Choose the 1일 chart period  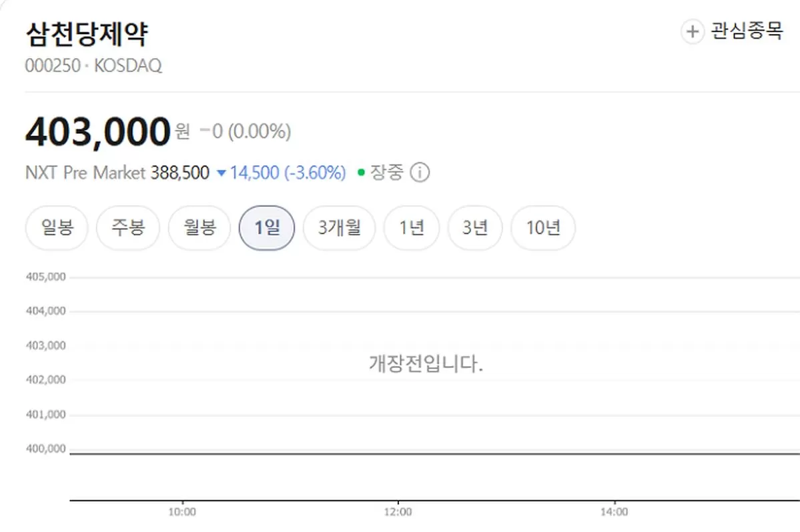coord(266,229)
